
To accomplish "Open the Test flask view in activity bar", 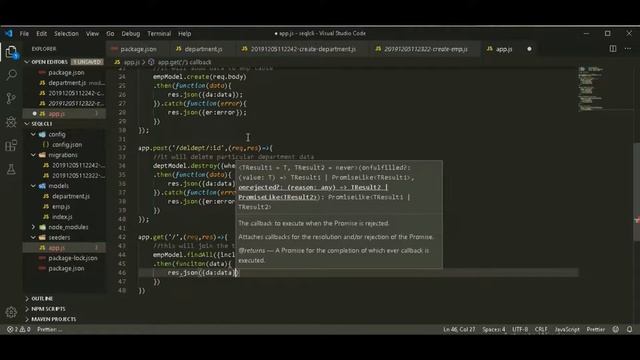I will pyautogui.click(x=11, y=169).
